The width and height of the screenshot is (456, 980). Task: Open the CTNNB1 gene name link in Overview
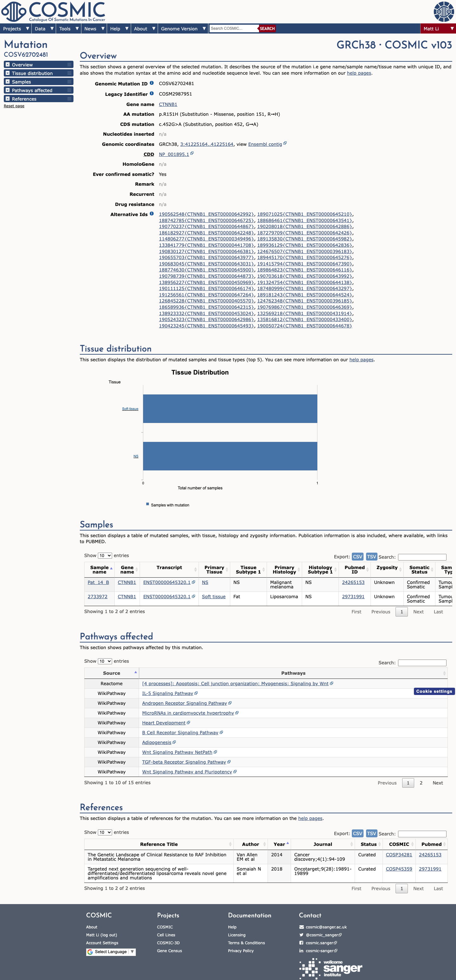[168, 104]
